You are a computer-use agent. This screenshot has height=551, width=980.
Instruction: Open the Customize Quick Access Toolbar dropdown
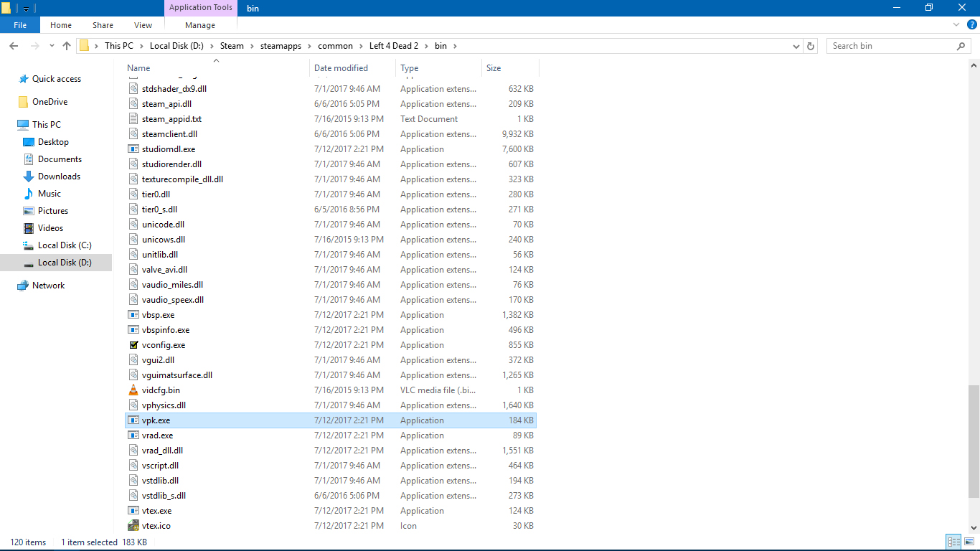coord(27,9)
